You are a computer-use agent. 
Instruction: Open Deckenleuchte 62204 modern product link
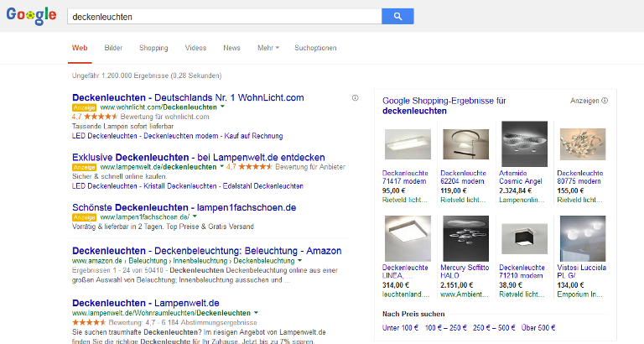point(463,177)
